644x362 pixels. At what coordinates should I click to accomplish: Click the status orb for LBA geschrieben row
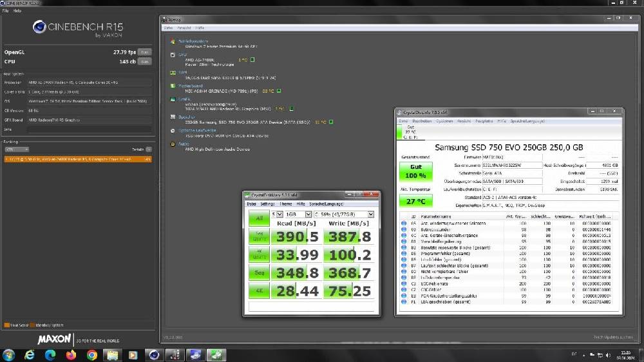click(404, 302)
